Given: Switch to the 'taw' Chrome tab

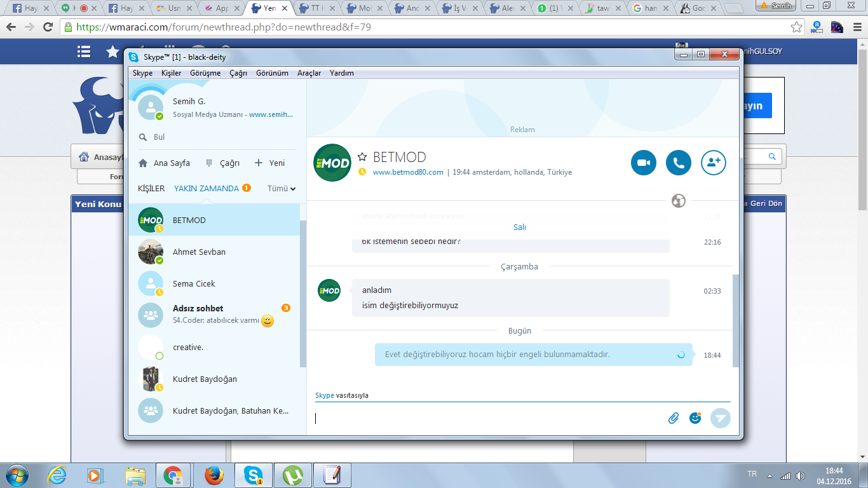Looking at the screenshot, I should pyautogui.click(x=602, y=9).
